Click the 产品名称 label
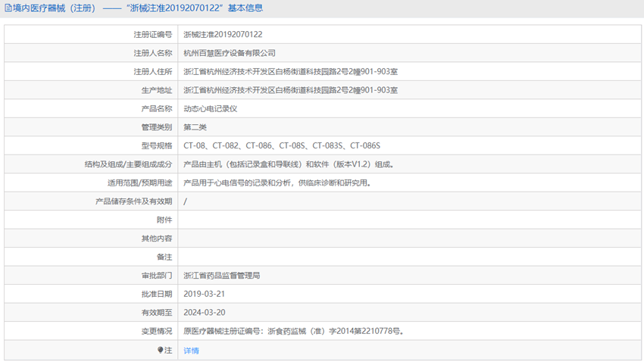 pyautogui.click(x=157, y=109)
